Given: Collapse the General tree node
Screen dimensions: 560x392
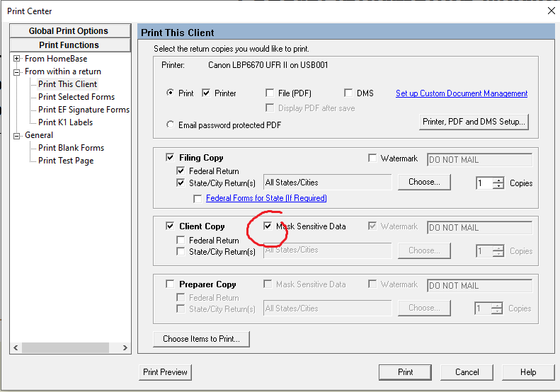Looking at the screenshot, I should point(16,135).
